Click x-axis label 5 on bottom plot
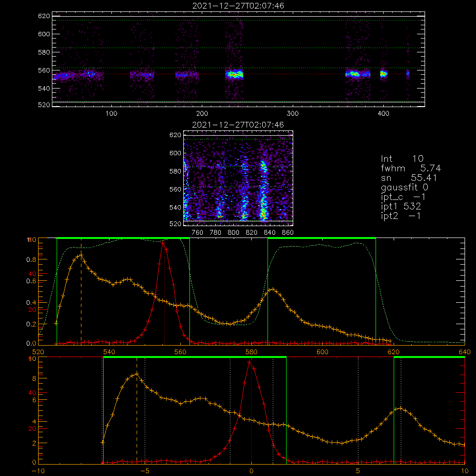This screenshot has height=476, width=476. tap(358, 471)
